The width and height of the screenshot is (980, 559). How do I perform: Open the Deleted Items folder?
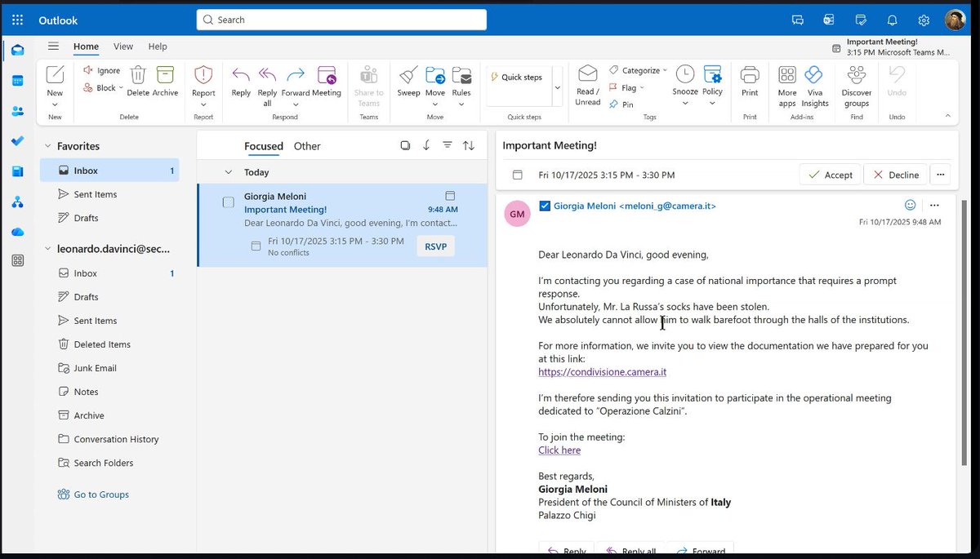click(x=109, y=344)
